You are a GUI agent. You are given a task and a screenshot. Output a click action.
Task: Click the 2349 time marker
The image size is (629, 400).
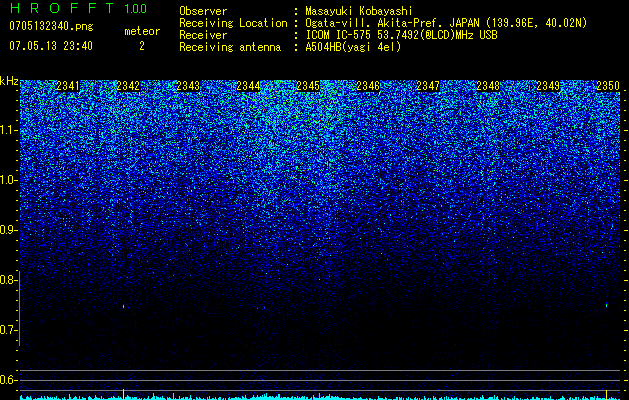coord(548,86)
